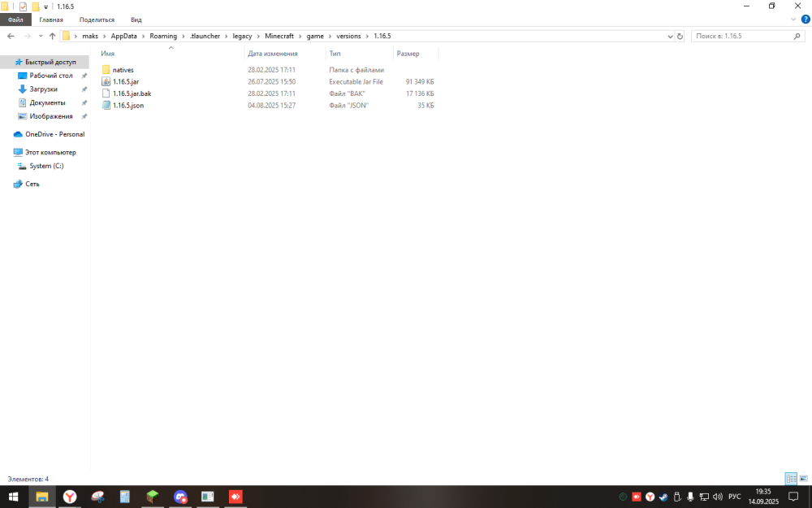Expand the address bar history dropdown
The width and height of the screenshot is (812, 508).
click(x=670, y=37)
